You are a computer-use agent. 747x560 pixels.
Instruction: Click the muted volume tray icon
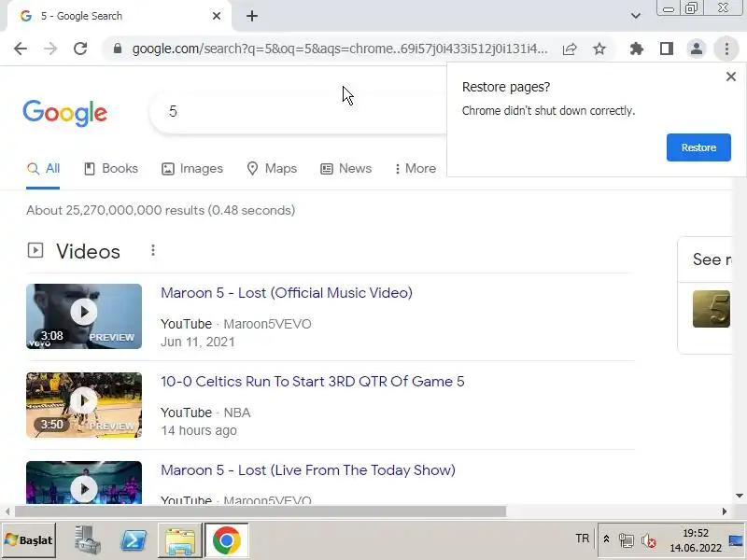[648, 540]
